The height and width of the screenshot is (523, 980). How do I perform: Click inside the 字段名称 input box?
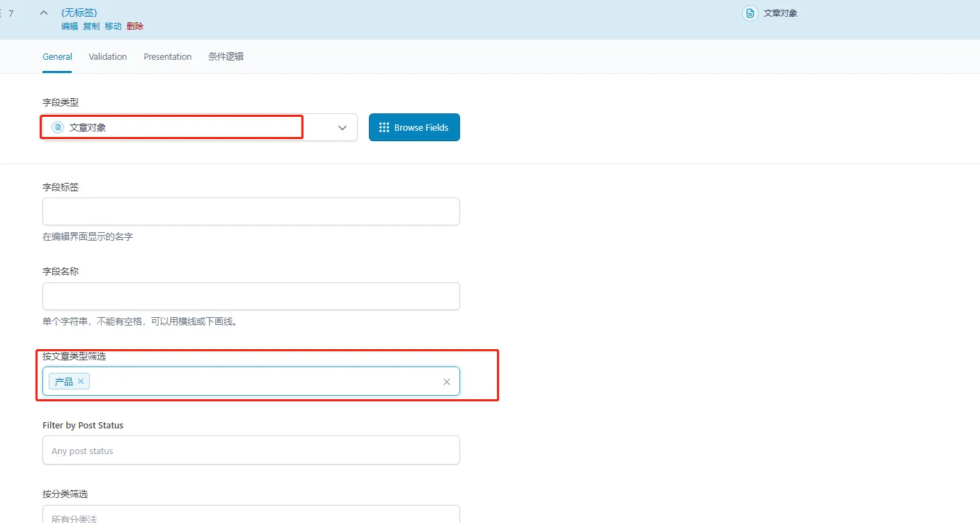pos(251,296)
